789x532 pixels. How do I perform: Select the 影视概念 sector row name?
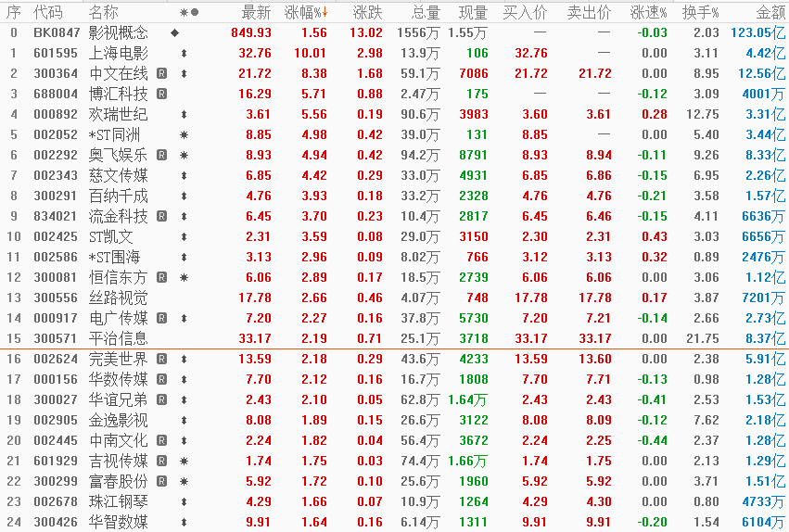pos(119,32)
